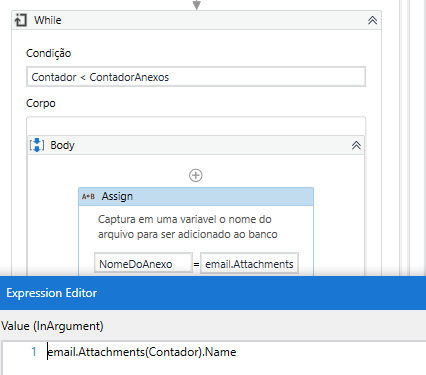Select the Assign activity header
This screenshot has height=375, width=426.
(196, 196)
